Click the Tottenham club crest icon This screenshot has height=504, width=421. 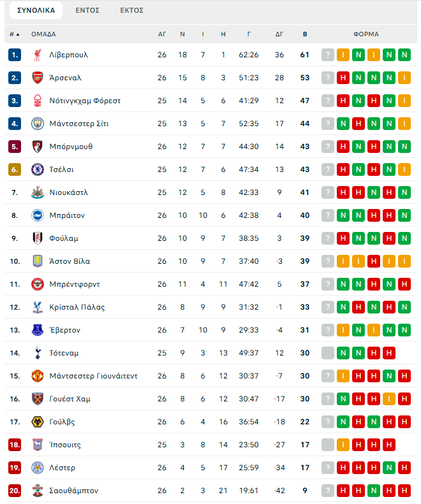tap(38, 353)
